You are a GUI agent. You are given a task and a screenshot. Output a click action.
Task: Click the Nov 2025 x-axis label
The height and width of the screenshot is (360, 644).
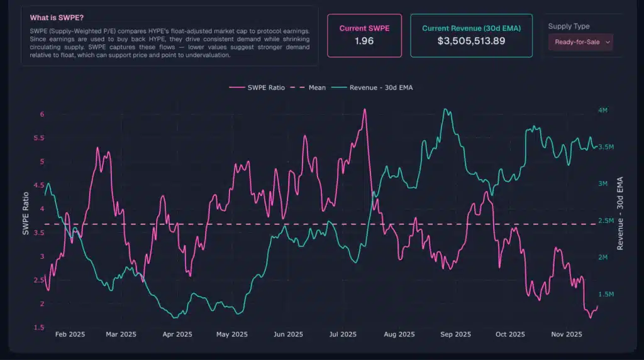(x=566, y=334)
